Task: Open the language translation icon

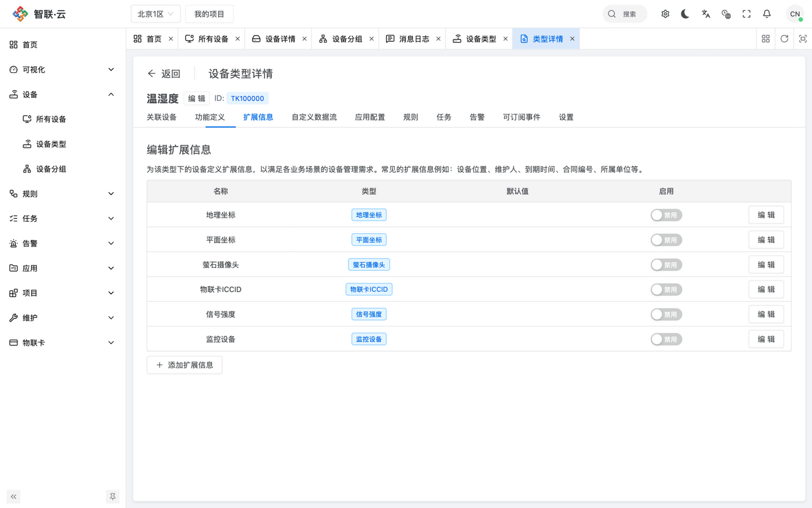Action: pyautogui.click(x=706, y=14)
